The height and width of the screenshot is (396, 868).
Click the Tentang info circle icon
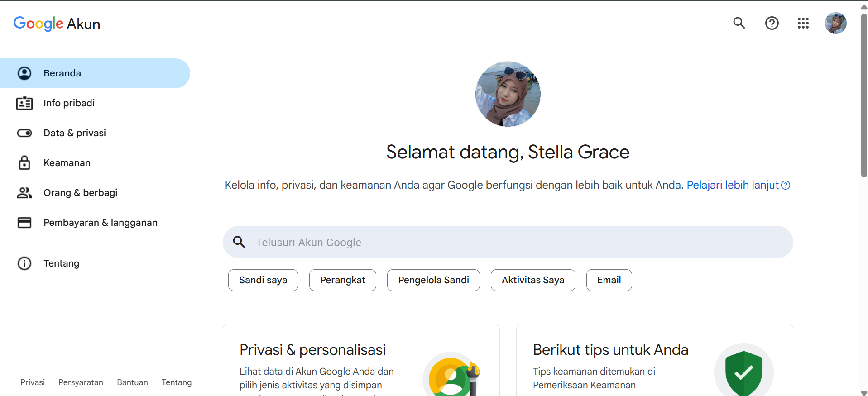(x=24, y=263)
